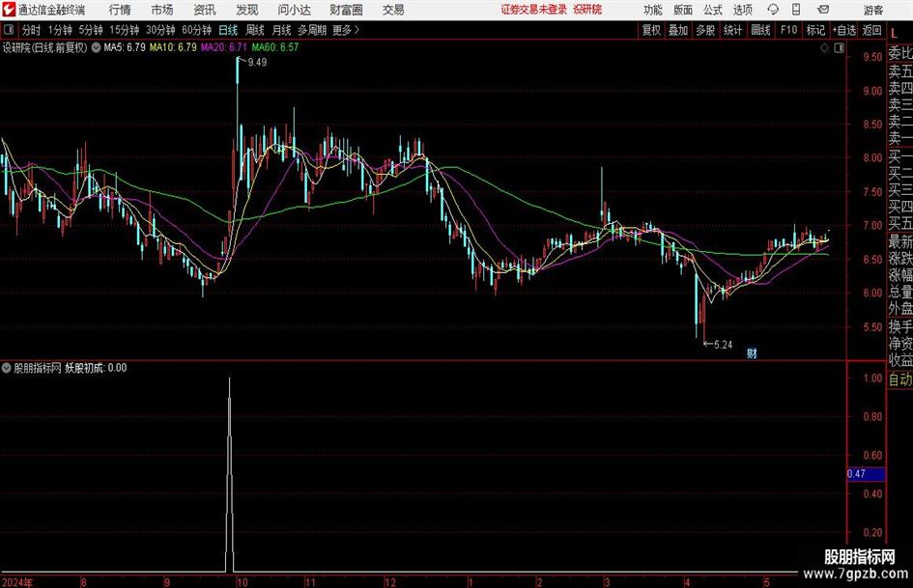This screenshot has width=913, height=588.
Task: Click the 财 marker on the chart
Action: (x=753, y=352)
